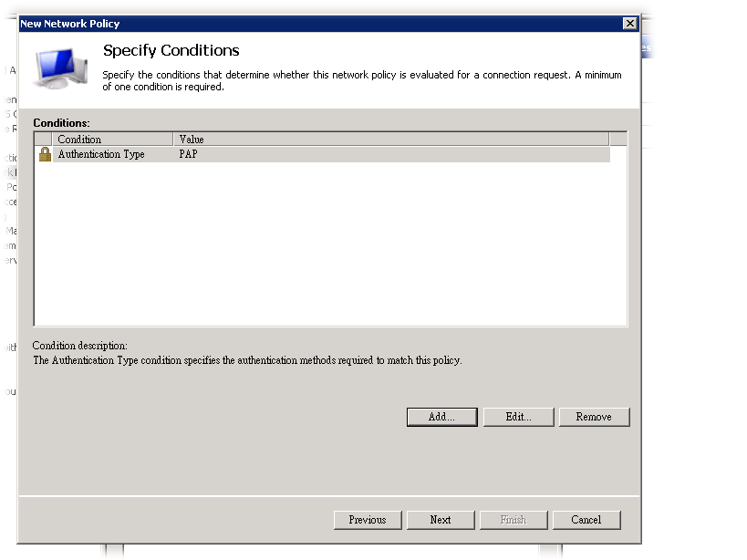This screenshot has width=747, height=560.
Task: Open the Edit... condition dialog
Action: coord(518,417)
